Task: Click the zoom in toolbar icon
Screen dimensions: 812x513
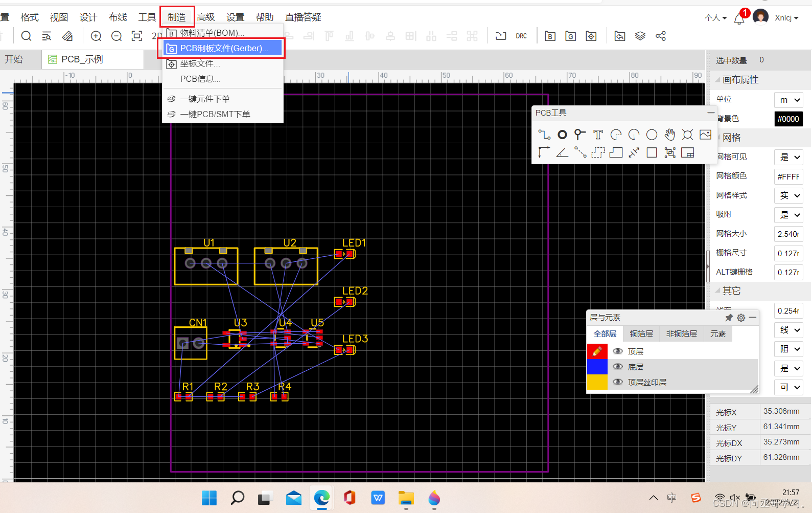Action: [x=96, y=36]
